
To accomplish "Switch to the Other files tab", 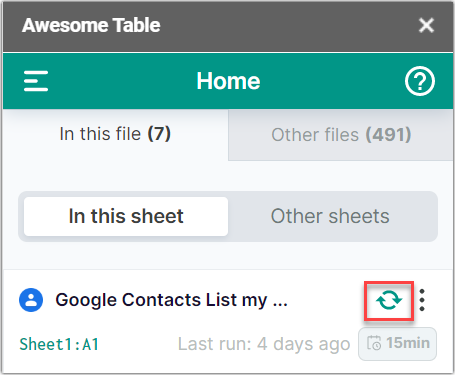I will point(341,135).
